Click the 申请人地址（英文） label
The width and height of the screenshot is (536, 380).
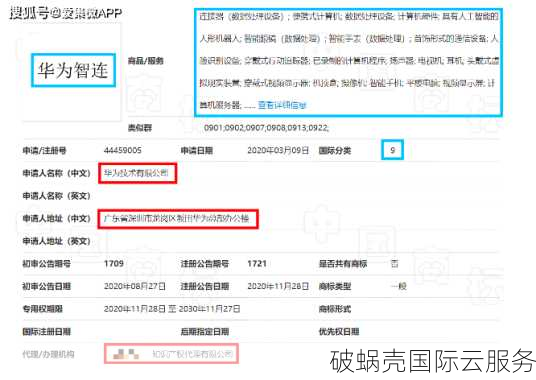click(57, 241)
